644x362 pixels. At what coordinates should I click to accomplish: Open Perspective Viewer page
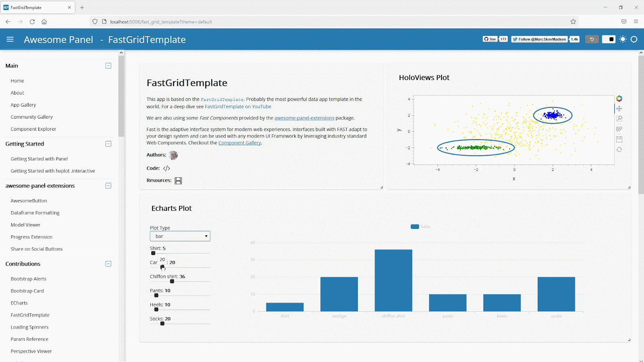[31, 351]
